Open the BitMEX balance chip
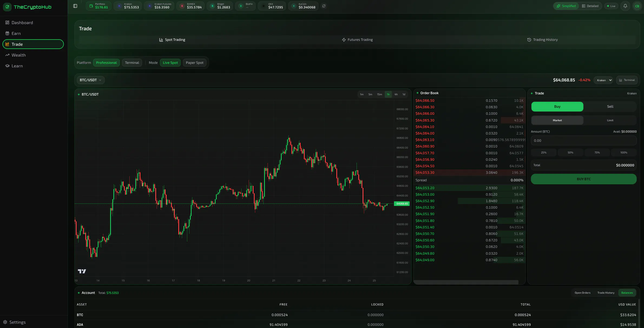 [x=190, y=6]
